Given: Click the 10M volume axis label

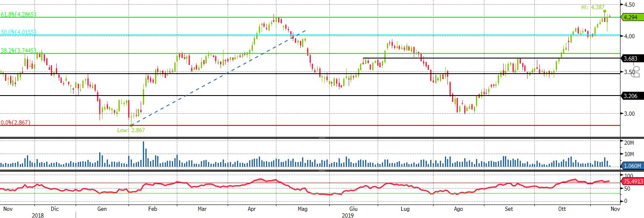Looking at the screenshot, I should pyautogui.click(x=629, y=154).
